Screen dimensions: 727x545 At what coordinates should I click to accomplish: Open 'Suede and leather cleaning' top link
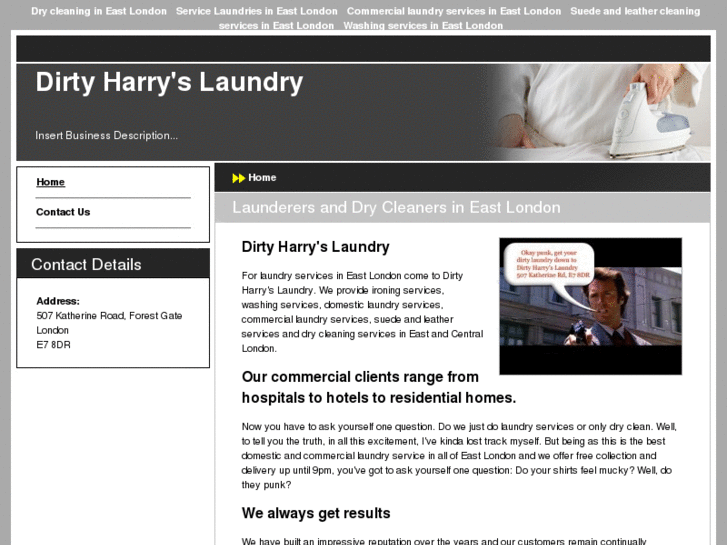click(x=635, y=11)
